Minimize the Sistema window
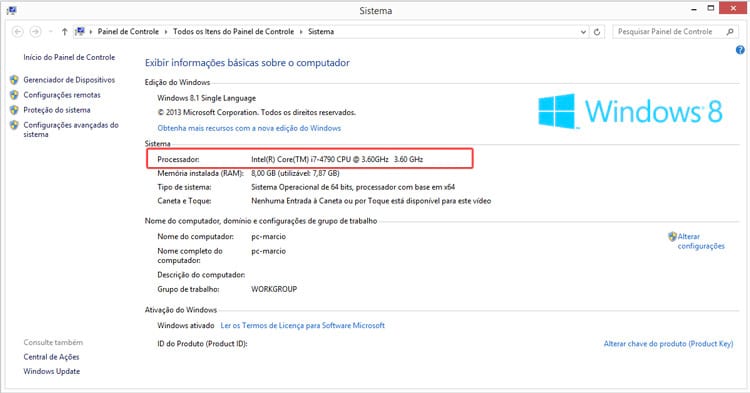This screenshot has width=750, height=393. pyautogui.click(x=694, y=9)
